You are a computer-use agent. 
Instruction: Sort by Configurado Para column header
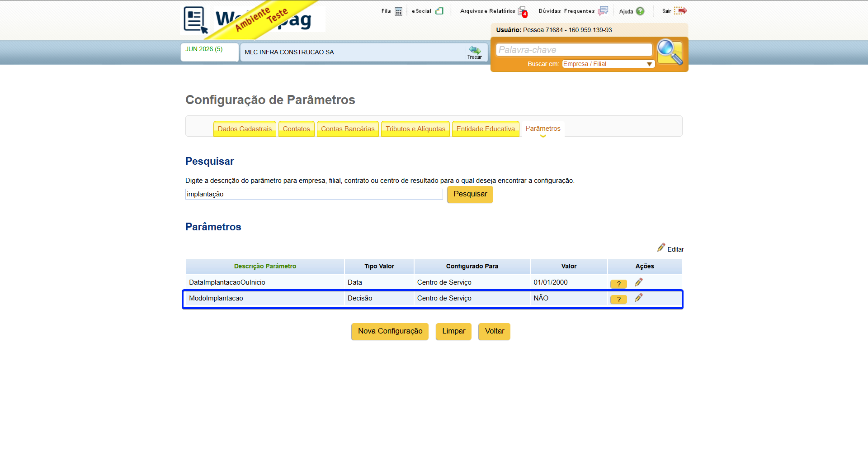click(x=472, y=266)
